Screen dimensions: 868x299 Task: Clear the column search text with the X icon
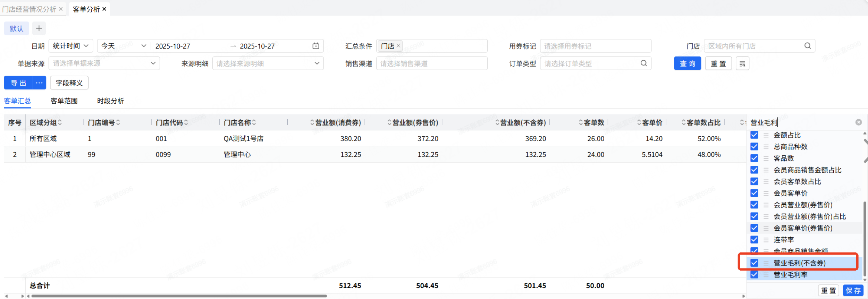tap(858, 122)
